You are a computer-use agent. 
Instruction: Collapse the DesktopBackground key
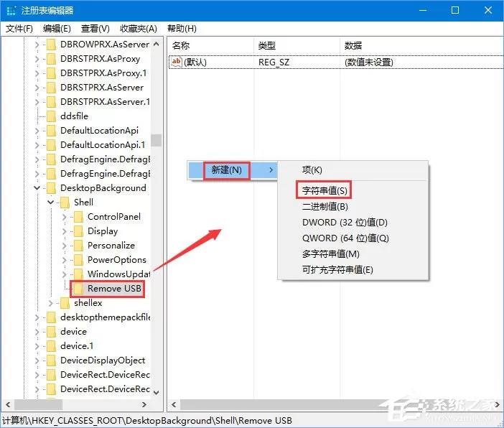pyautogui.click(x=37, y=188)
